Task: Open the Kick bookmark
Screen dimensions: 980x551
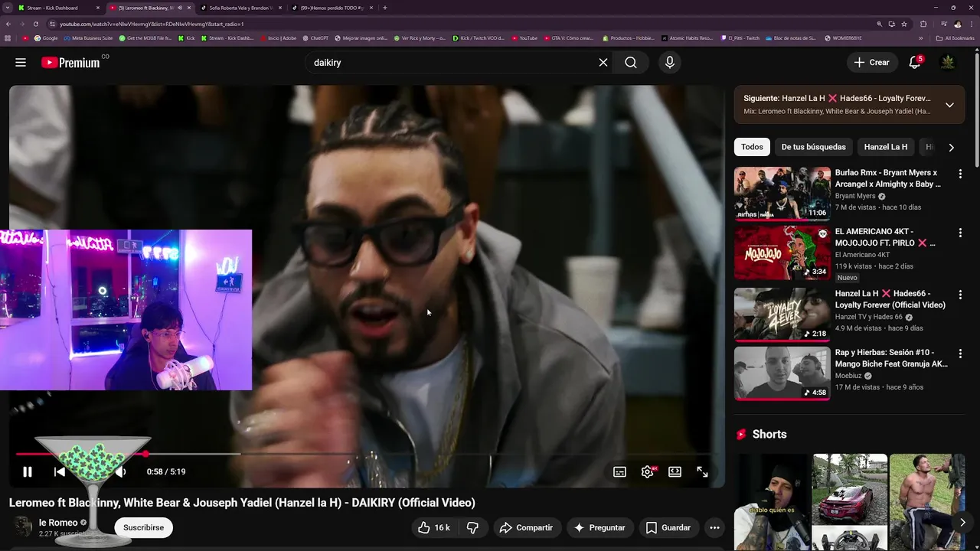Action: click(x=186, y=38)
